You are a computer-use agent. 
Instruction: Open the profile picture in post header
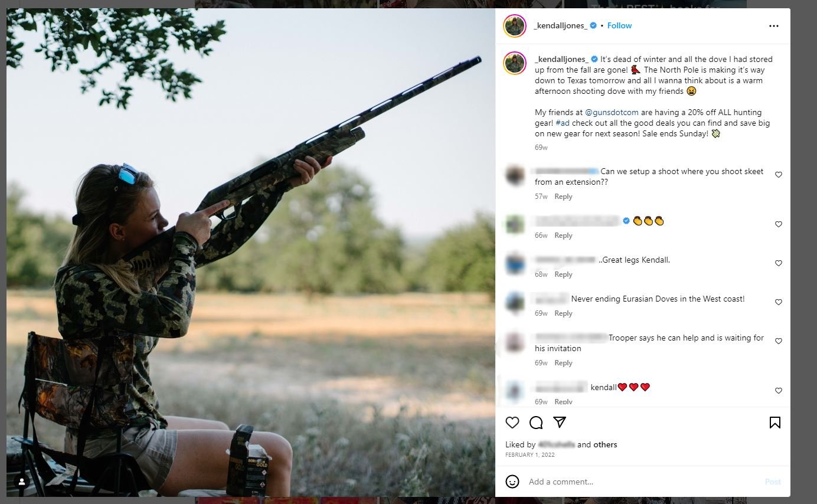coord(515,26)
